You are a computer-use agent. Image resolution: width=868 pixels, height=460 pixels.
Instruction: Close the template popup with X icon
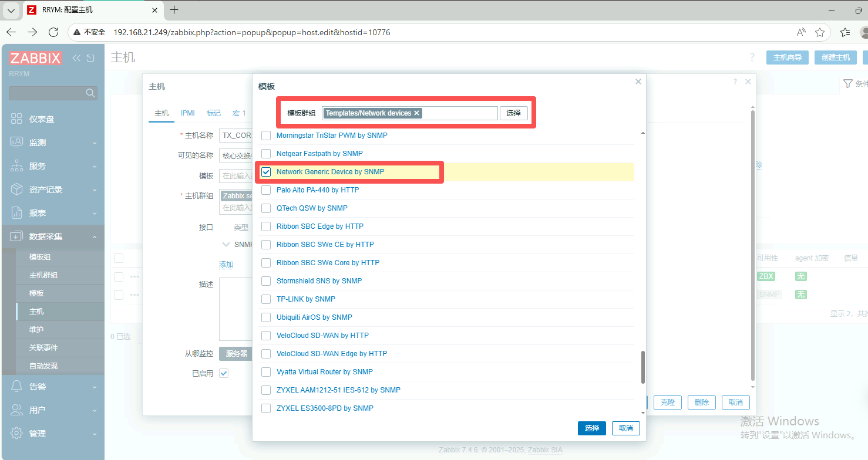[638, 82]
